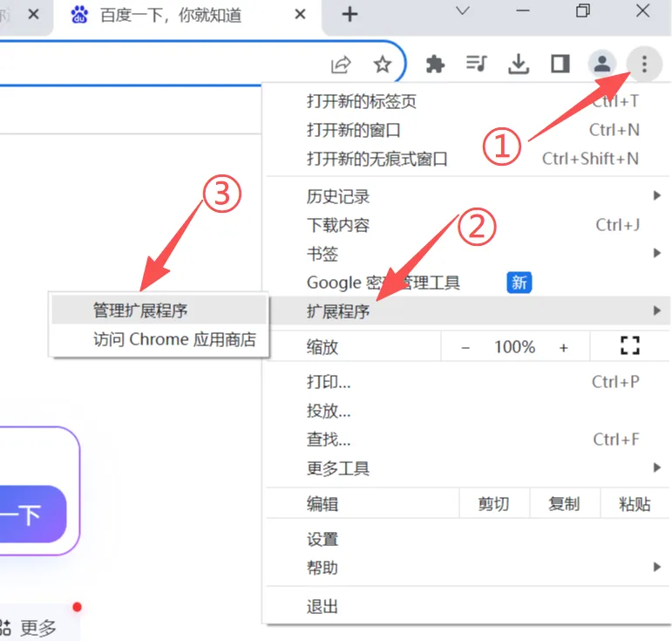Open 设置 from the menu
This screenshot has width=672, height=641.
point(468,539)
